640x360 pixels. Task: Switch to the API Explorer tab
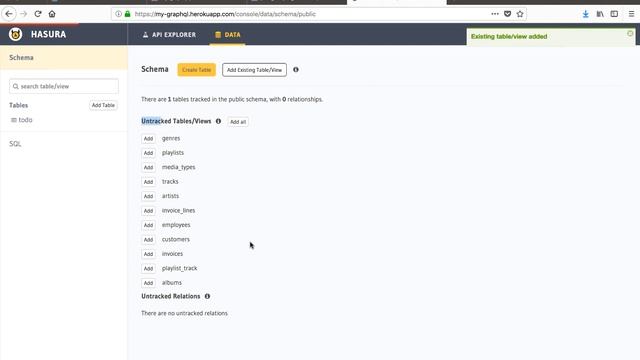click(169, 35)
